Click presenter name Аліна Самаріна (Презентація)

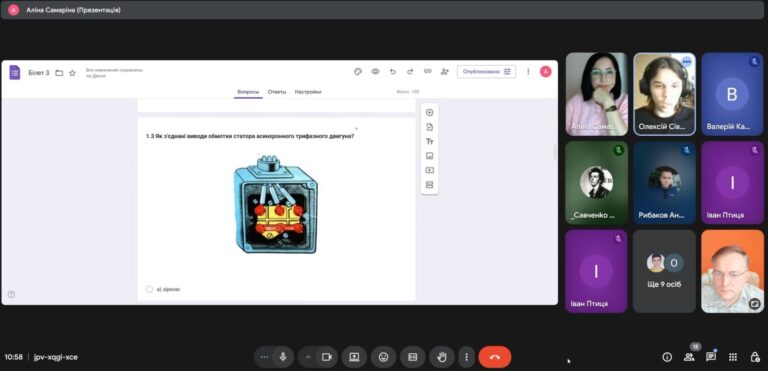pos(73,10)
